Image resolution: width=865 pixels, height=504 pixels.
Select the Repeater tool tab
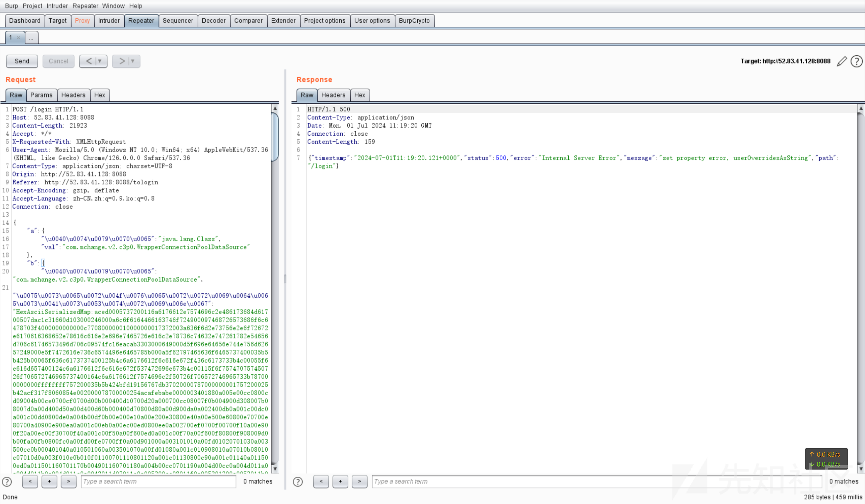coord(141,21)
